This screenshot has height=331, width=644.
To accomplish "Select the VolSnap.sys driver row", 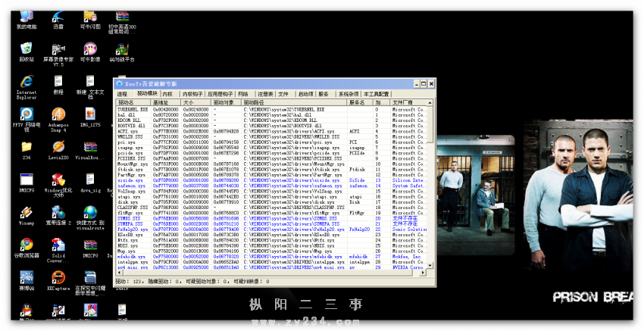I will click(271, 192).
